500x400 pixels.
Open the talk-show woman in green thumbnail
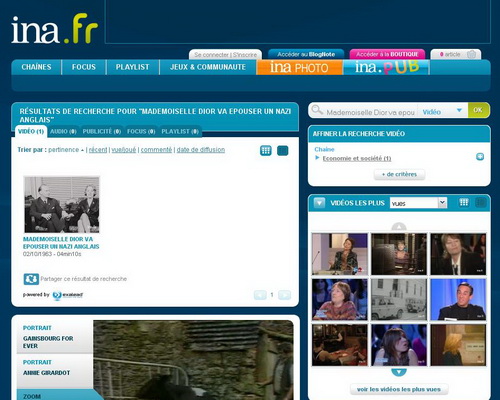[x=339, y=254]
